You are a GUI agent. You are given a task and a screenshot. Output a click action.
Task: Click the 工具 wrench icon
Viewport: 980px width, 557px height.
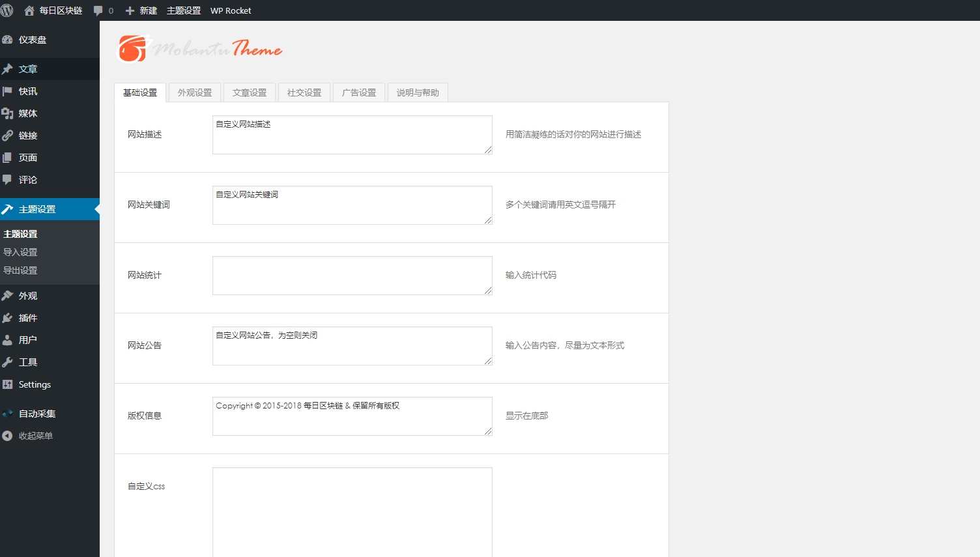[x=7, y=362]
